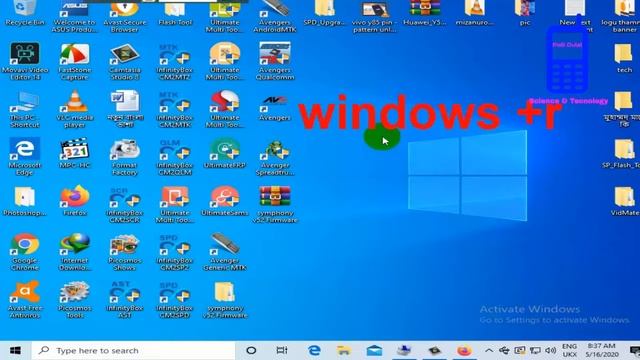The width and height of the screenshot is (640, 360).
Task: Select the InfinityBox CM2SPD icon
Action: point(175,299)
